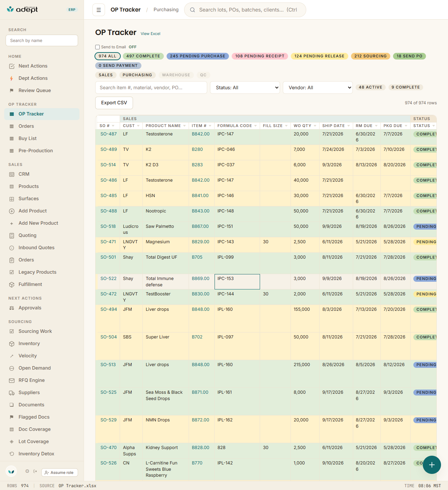Open Review Queue flag icon
448x490 pixels.
[12, 91]
